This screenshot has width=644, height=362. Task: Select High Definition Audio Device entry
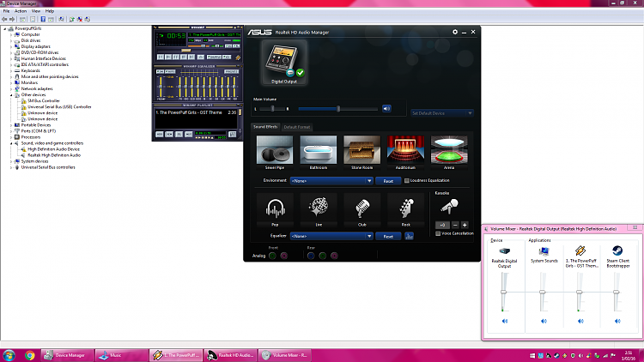[x=53, y=149]
